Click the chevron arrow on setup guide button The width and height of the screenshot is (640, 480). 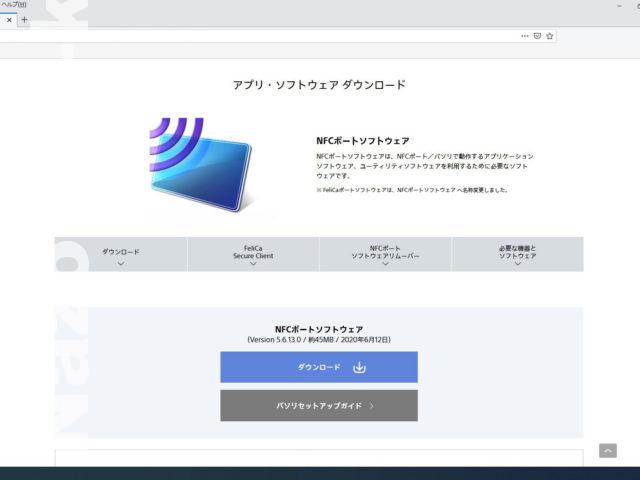(x=371, y=407)
